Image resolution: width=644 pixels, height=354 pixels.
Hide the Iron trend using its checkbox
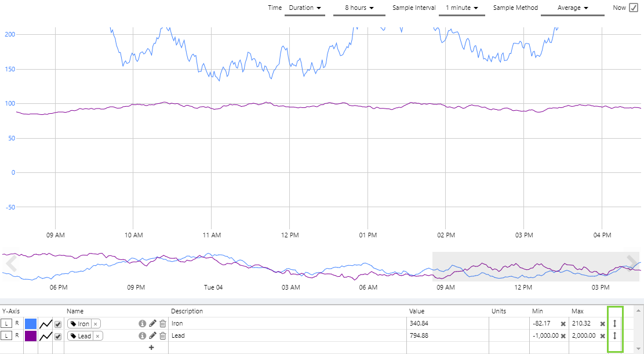pyautogui.click(x=58, y=324)
